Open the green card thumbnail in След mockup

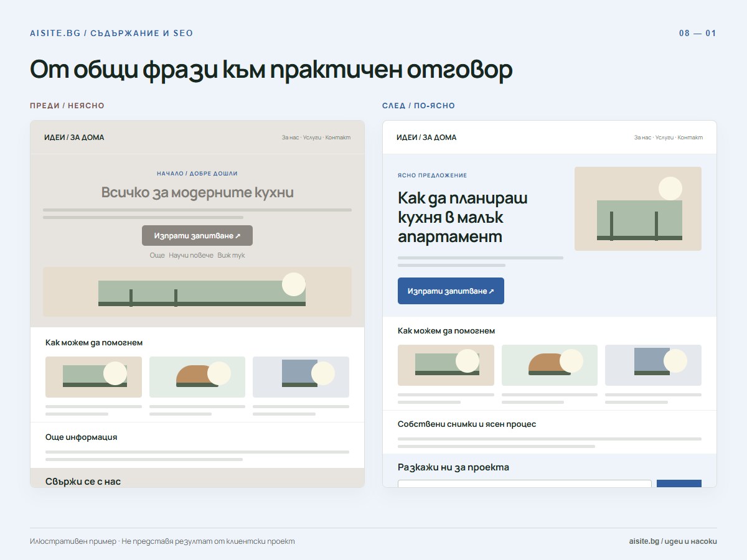446,365
